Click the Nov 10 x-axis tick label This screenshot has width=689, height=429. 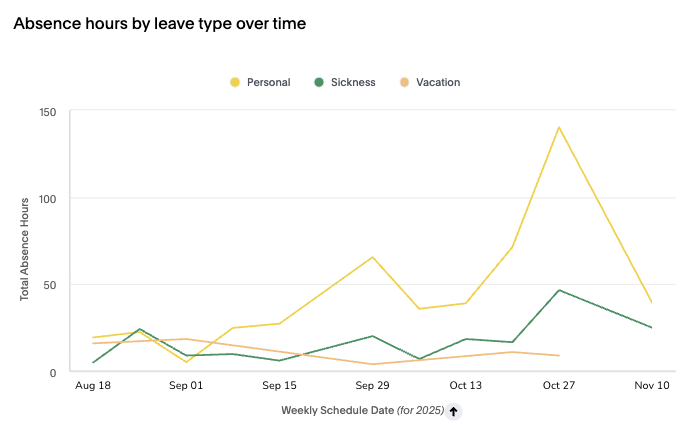click(x=651, y=385)
